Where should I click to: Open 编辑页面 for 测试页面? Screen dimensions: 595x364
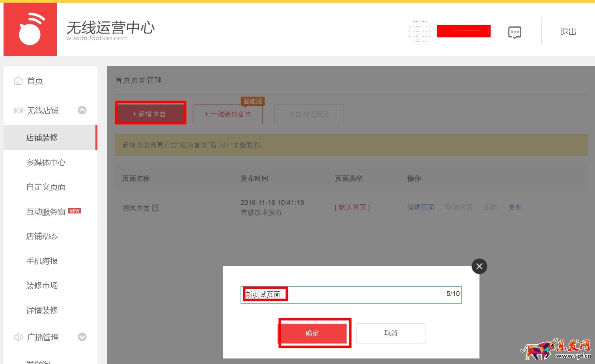click(x=420, y=207)
